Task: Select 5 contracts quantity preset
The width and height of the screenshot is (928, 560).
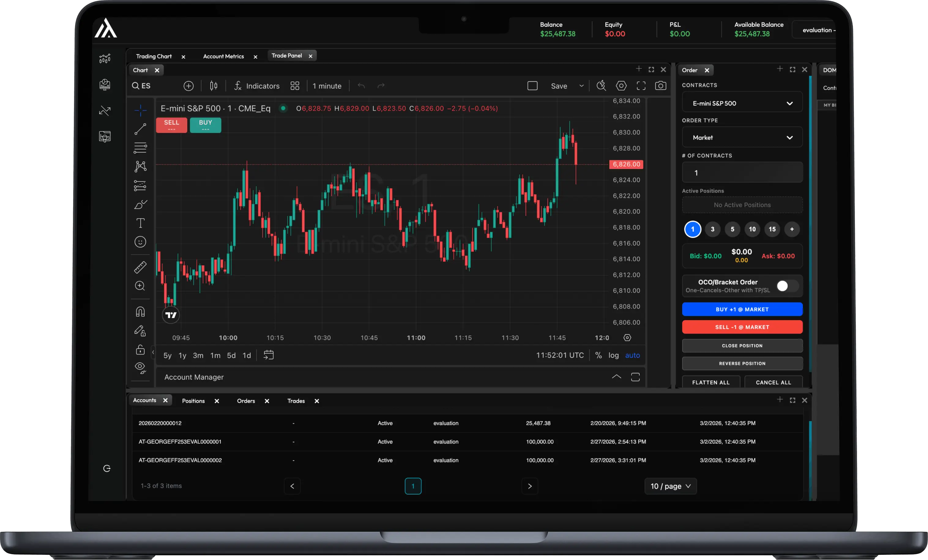Action: 732,229
